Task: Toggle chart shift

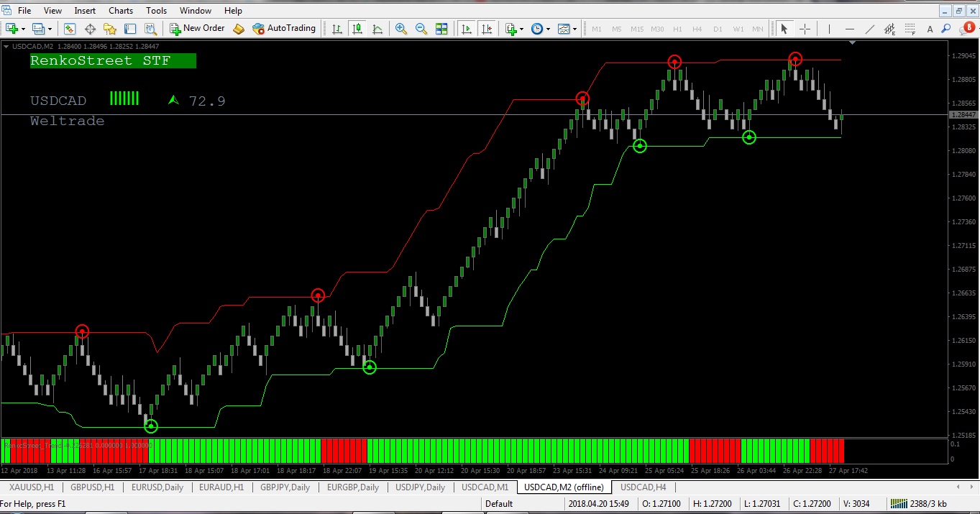Action: coord(487,29)
